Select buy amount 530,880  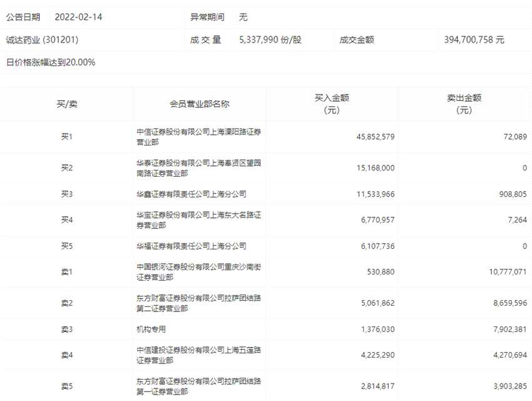pyautogui.click(x=381, y=272)
